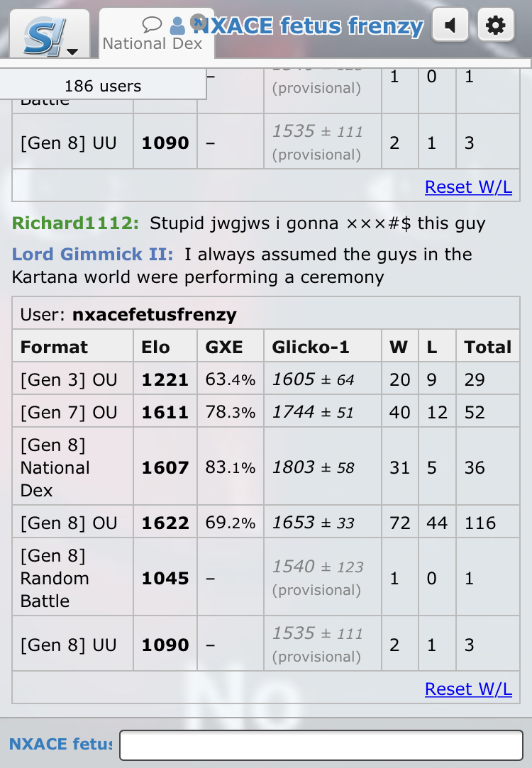Click the sound volume speaker icon

450,26
